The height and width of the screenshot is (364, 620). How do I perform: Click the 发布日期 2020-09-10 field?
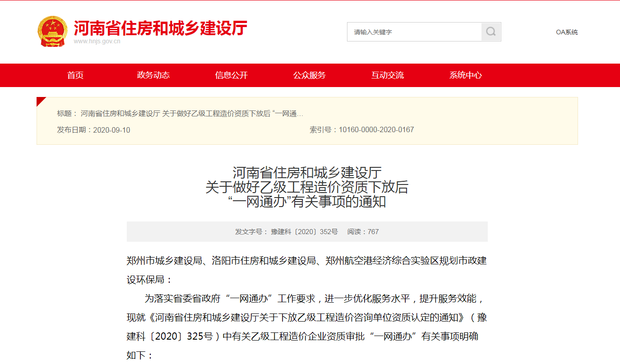coord(93,130)
